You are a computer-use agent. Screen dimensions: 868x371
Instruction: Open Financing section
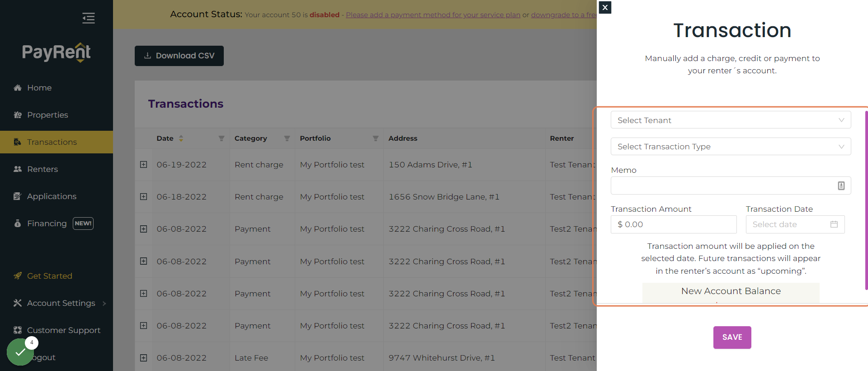coord(47,224)
